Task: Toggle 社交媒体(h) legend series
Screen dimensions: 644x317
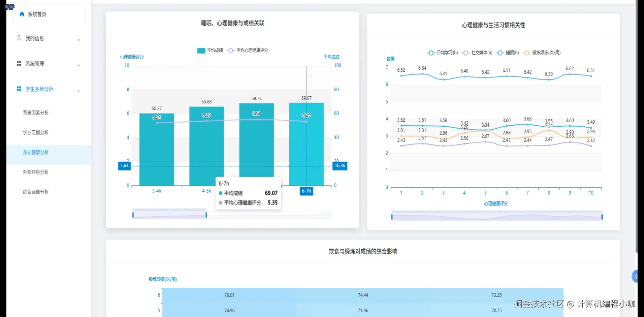Action: (477, 53)
